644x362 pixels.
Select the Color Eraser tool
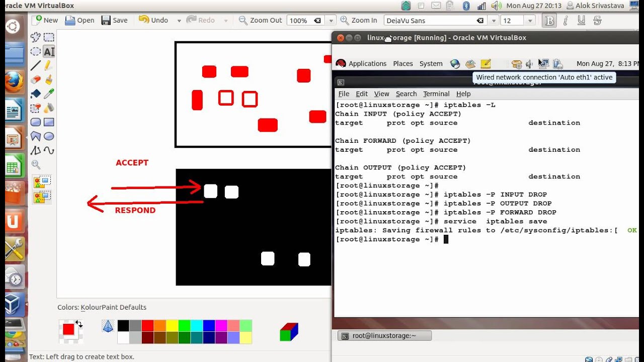pyautogui.click(x=36, y=108)
